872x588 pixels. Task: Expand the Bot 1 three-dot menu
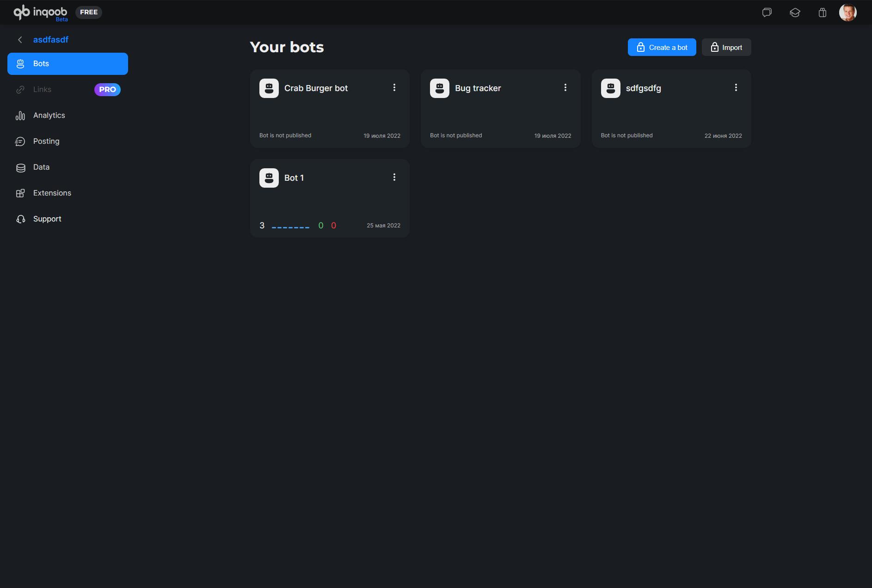pyautogui.click(x=394, y=177)
